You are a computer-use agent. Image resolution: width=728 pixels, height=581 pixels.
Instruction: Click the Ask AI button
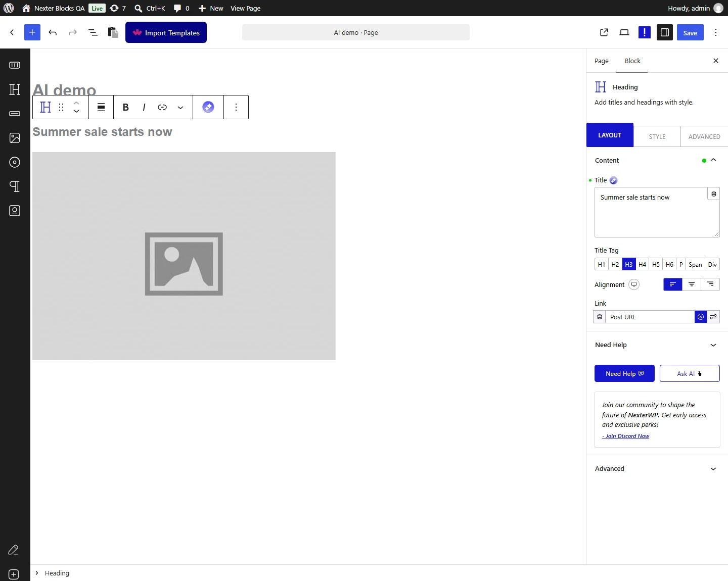[x=690, y=373]
